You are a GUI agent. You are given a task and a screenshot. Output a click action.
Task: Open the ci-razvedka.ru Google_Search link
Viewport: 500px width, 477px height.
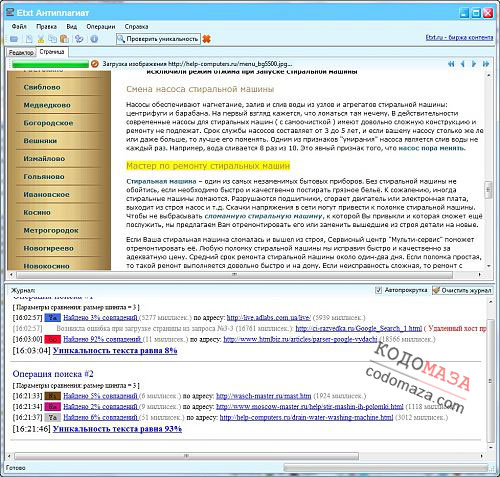click(359, 329)
